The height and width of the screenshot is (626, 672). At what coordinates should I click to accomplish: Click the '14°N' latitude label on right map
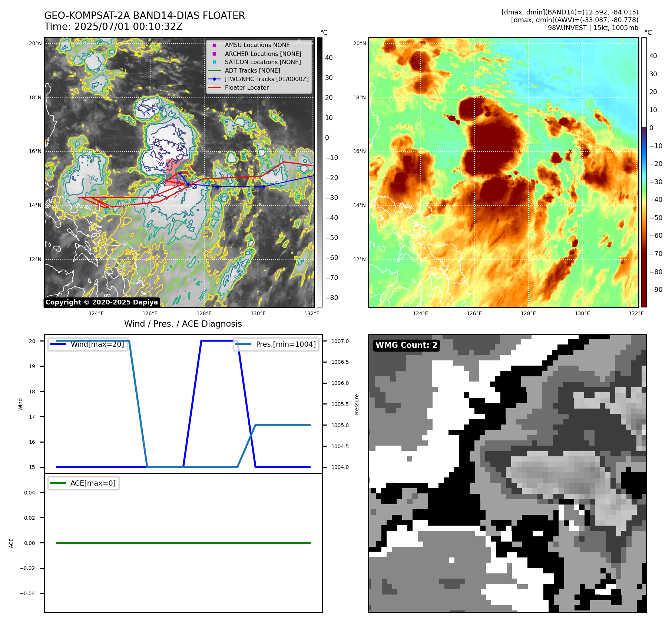click(360, 206)
